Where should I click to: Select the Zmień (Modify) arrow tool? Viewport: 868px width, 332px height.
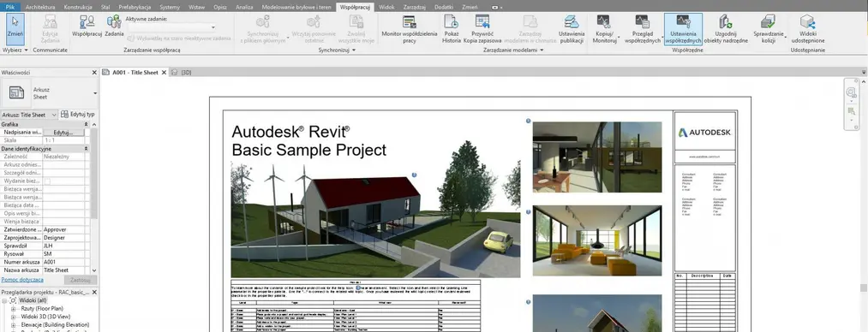[15, 29]
